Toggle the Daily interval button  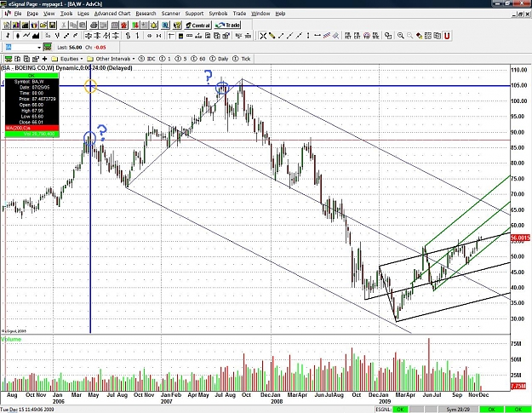(x=219, y=59)
